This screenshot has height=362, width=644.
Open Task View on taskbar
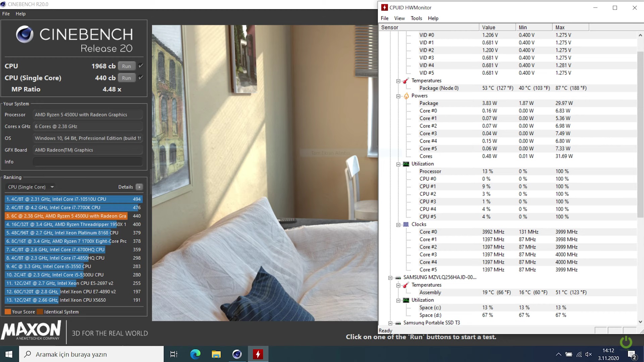[174, 354]
